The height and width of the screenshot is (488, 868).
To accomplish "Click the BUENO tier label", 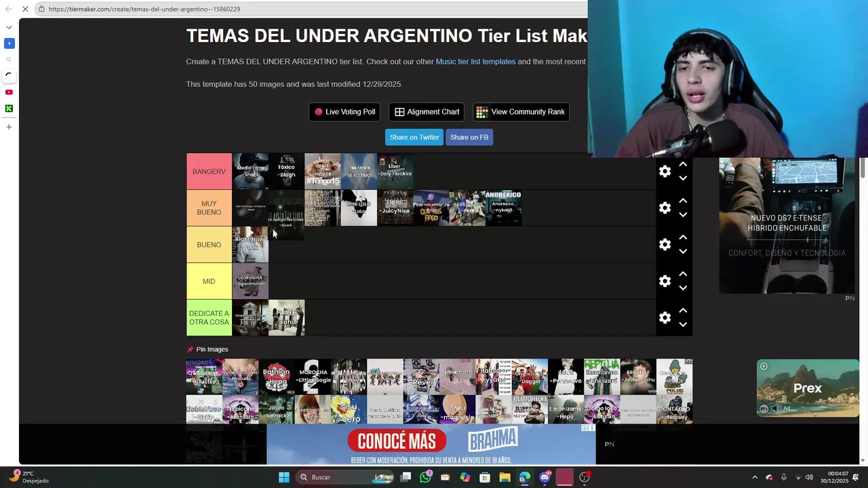I will 209,245.
